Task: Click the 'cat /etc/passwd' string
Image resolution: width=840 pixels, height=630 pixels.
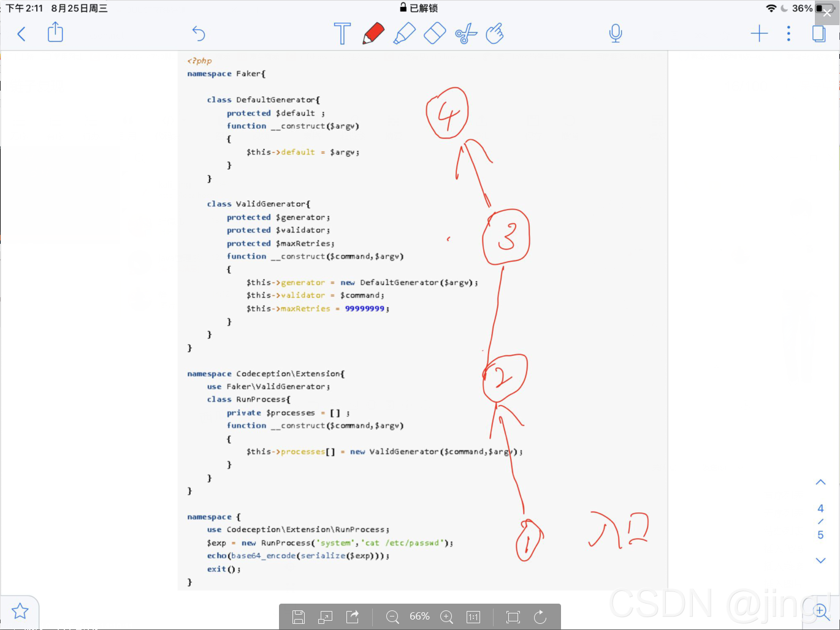Action: [403, 543]
